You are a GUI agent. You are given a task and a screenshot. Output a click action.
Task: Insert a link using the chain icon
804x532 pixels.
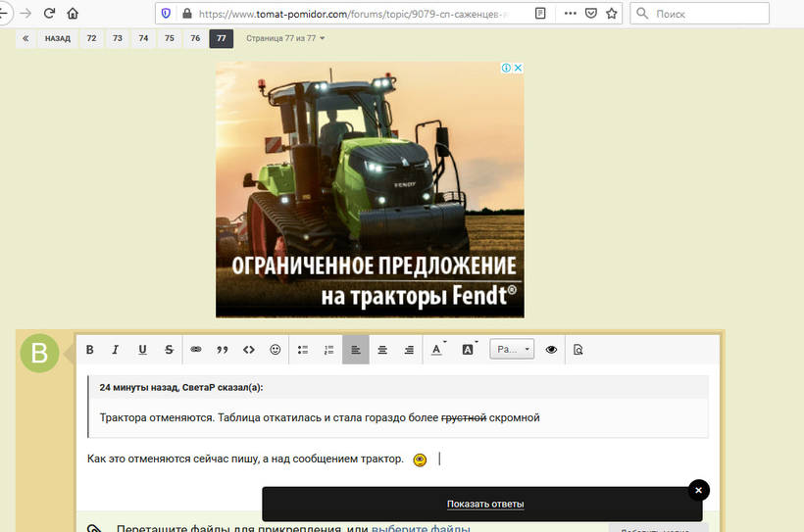(195, 350)
